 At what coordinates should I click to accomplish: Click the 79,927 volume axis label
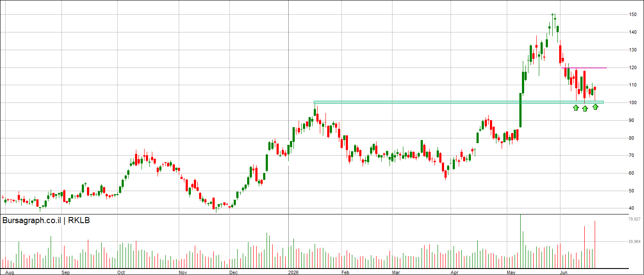tap(634, 220)
